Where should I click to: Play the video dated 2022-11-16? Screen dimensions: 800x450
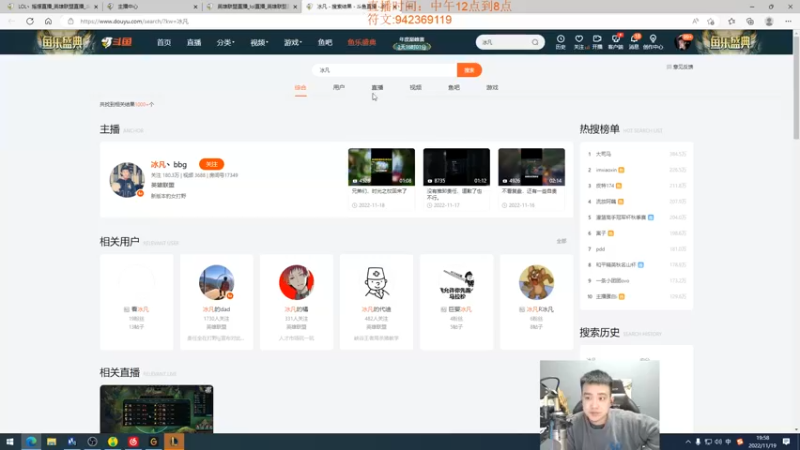point(532,167)
